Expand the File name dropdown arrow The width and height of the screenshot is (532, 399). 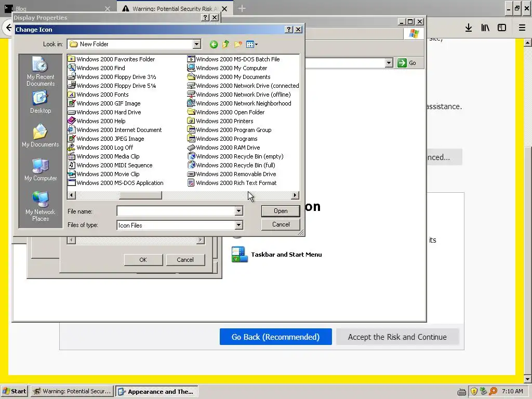tap(239, 211)
